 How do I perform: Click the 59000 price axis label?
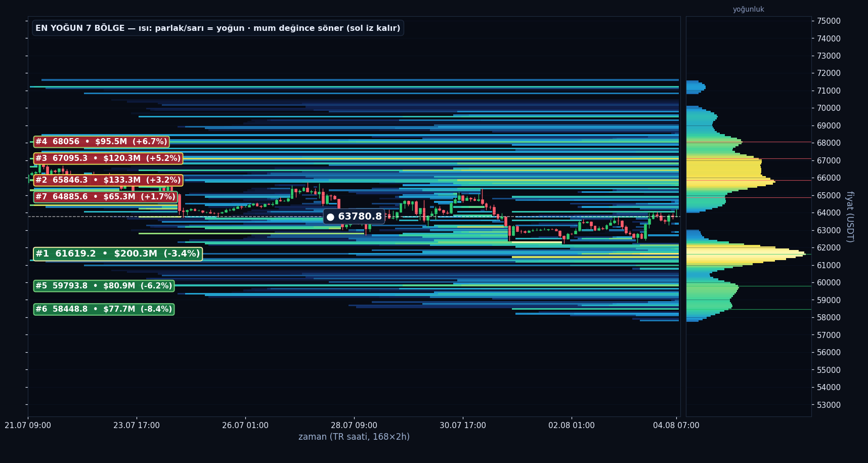coord(829,301)
